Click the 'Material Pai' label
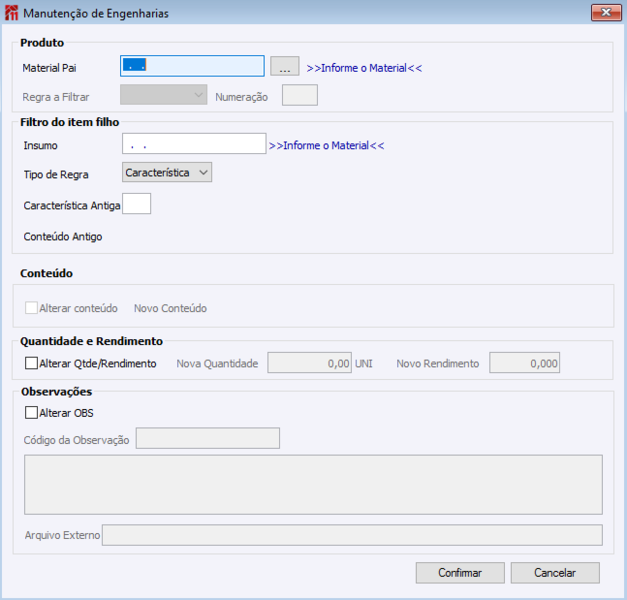 click(x=49, y=68)
